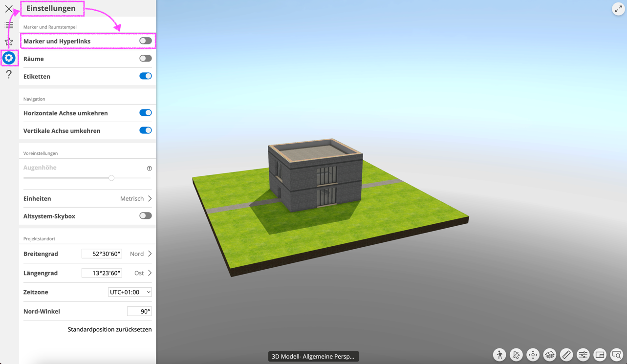The width and height of the screenshot is (627, 364).
Task: Click the Längengrad value field
Action: [102, 273]
